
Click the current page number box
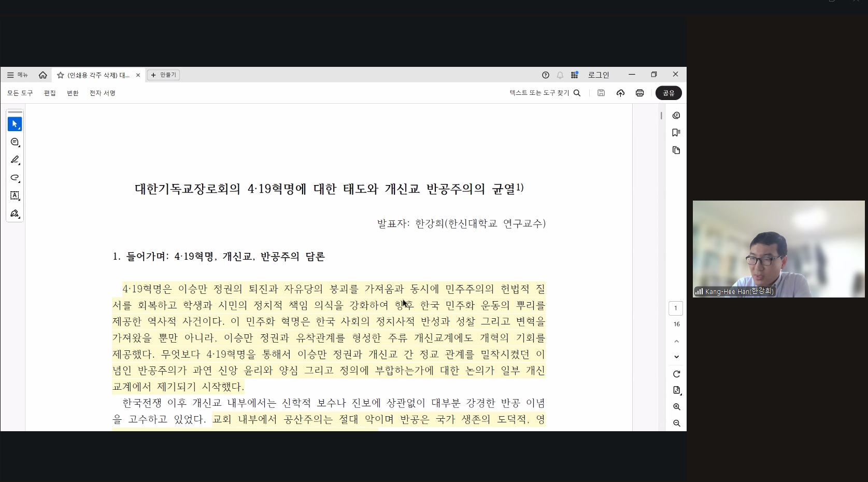coord(675,308)
